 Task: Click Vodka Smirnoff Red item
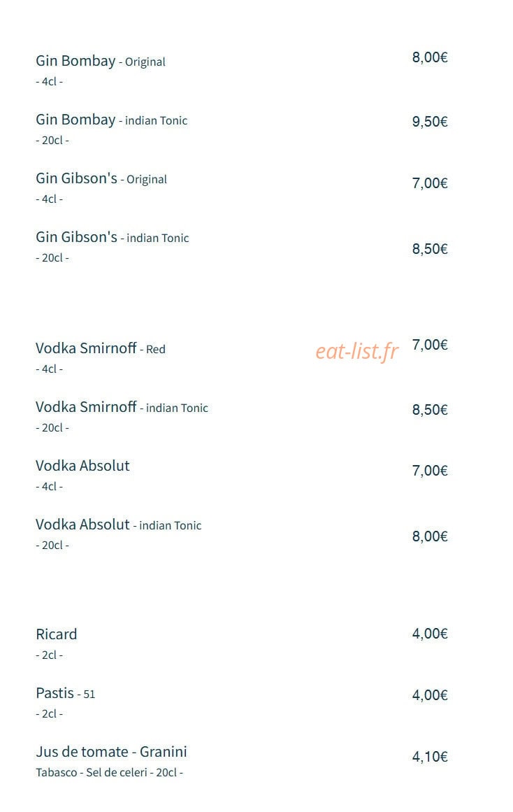(x=101, y=348)
